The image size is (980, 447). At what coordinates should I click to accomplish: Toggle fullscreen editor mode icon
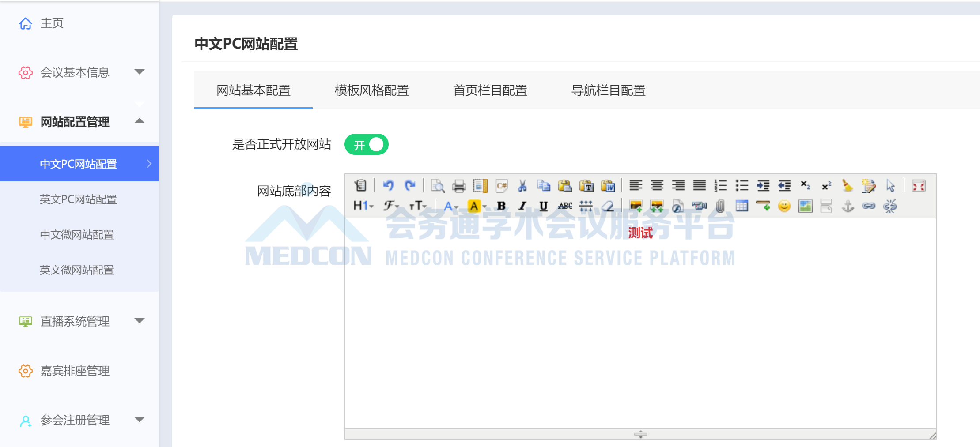pos(918,186)
